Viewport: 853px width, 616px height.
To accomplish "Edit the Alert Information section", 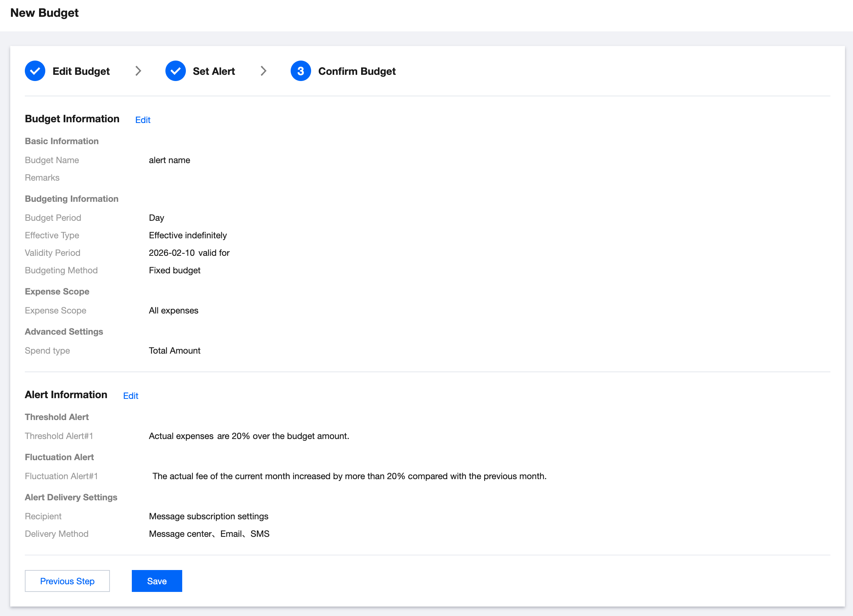I will (x=130, y=396).
